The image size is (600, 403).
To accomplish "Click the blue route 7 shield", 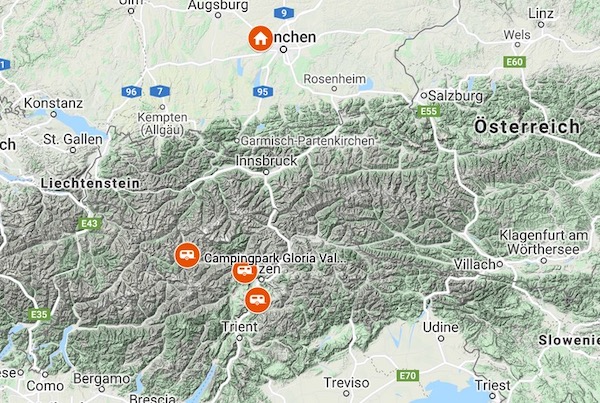I will tap(160, 91).
